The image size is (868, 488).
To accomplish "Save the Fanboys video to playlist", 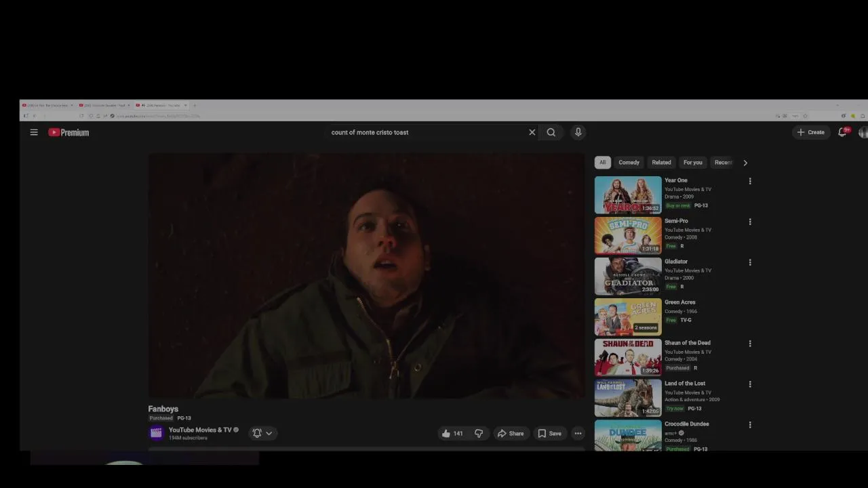I will pos(549,433).
